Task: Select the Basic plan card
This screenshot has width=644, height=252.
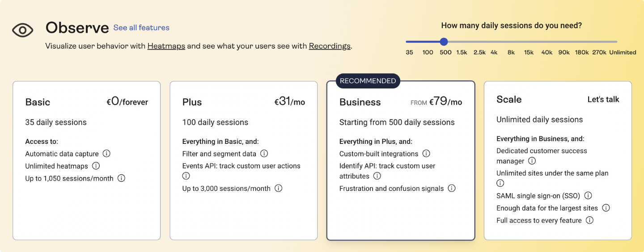Action: [86, 160]
